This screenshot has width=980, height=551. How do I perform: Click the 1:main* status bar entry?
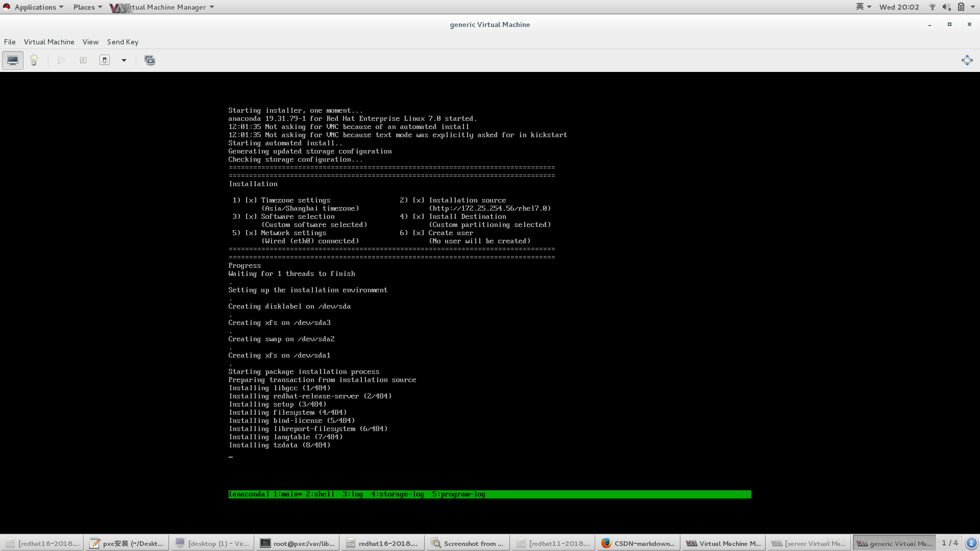click(x=288, y=494)
